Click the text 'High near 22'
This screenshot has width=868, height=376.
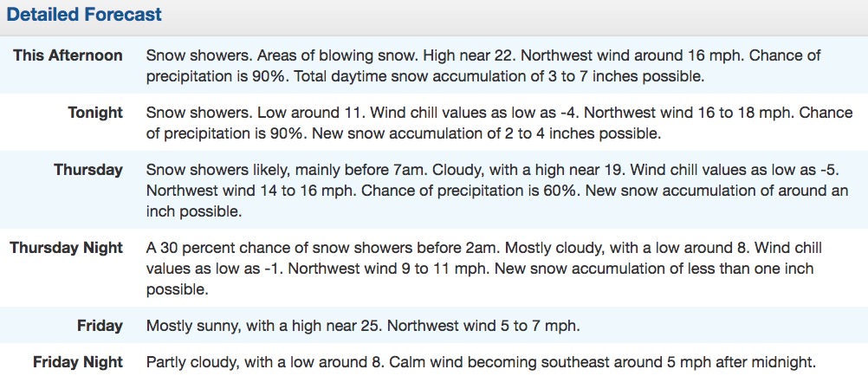pyautogui.click(x=472, y=55)
